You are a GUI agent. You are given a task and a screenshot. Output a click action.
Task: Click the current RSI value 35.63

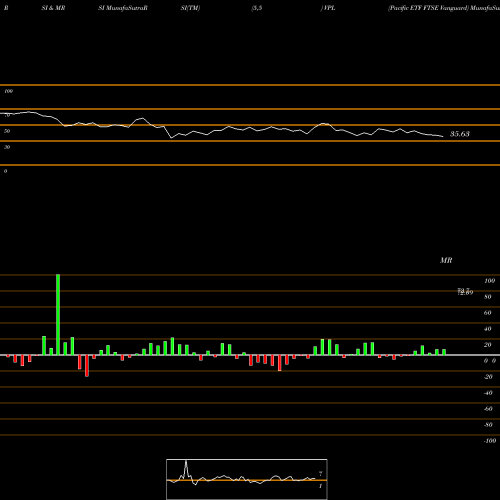click(x=460, y=134)
